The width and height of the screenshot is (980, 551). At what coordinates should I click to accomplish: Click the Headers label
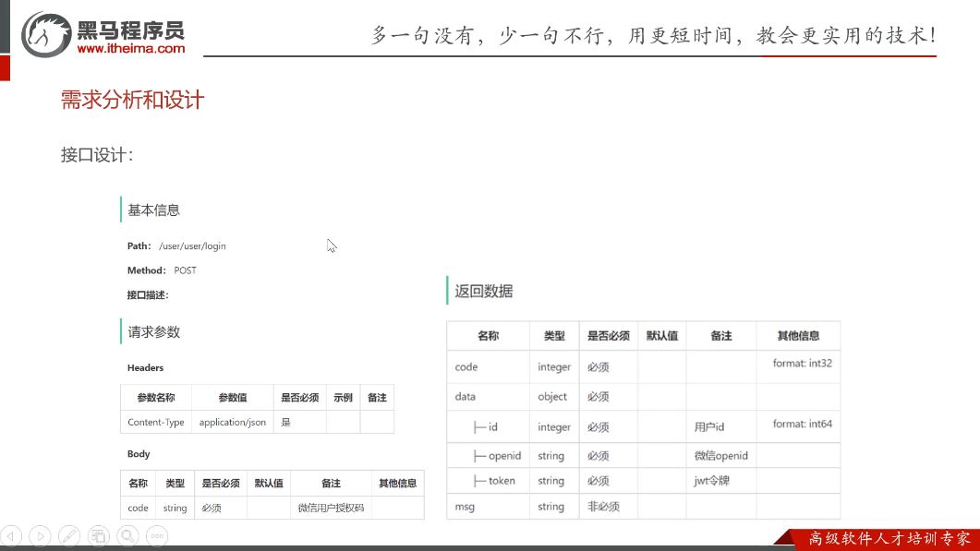(x=146, y=368)
